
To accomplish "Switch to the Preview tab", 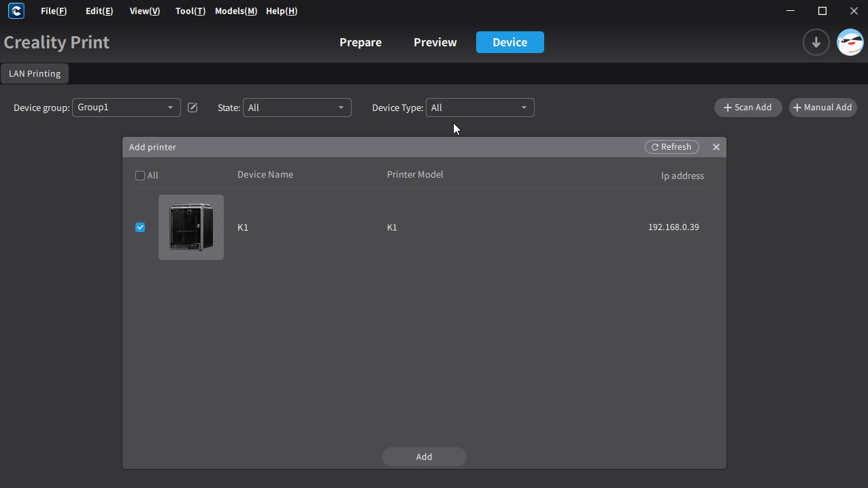I will (435, 42).
